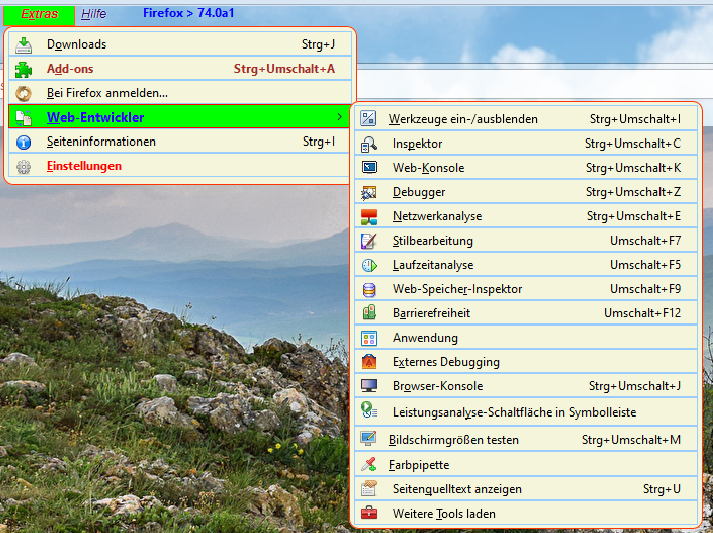Select Seiteninformationen menu entry
Image resolution: width=713 pixels, height=533 pixels.
[x=101, y=142]
